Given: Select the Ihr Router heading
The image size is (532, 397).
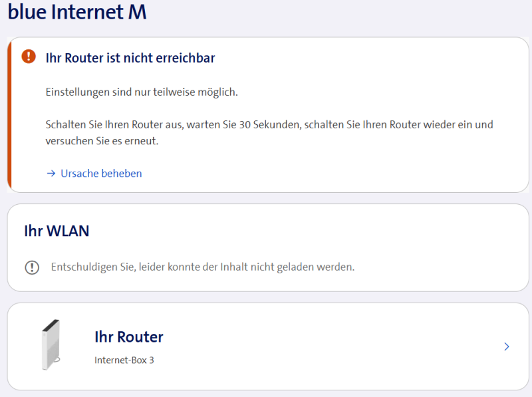Looking at the screenshot, I should point(129,336).
